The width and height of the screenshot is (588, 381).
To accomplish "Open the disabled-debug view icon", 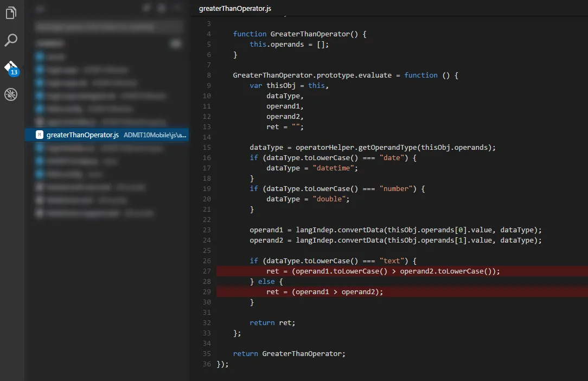I will (11, 94).
